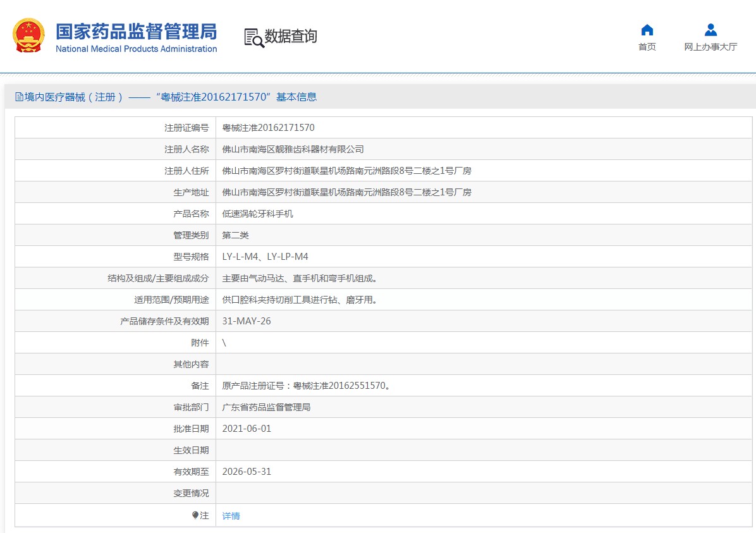This screenshot has width=756, height=533.
Task: Select model spec LY-L-M4、LY-LP-M4
Action: 265,257
